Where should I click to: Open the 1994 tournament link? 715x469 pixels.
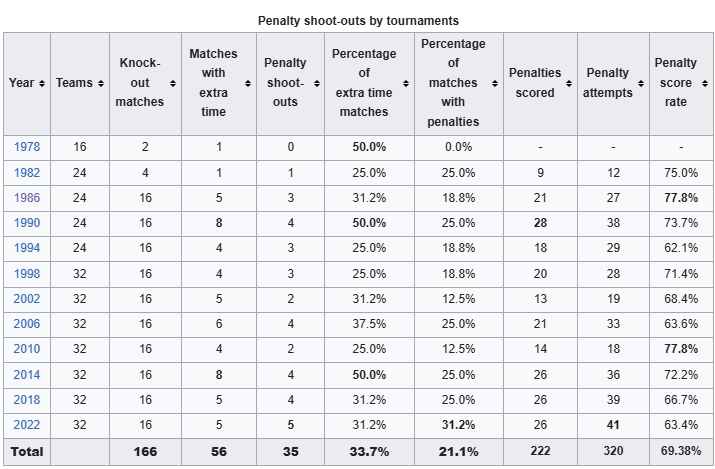pos(27,248)
